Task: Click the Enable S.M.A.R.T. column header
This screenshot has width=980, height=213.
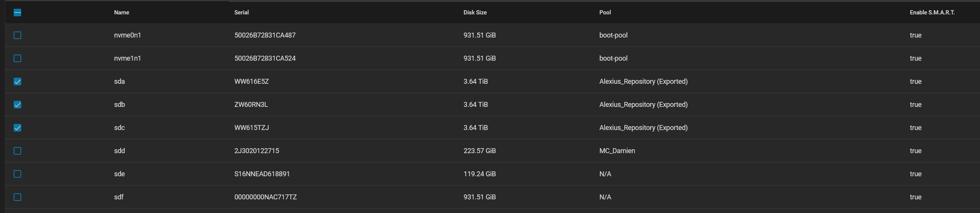Action: 932,13
